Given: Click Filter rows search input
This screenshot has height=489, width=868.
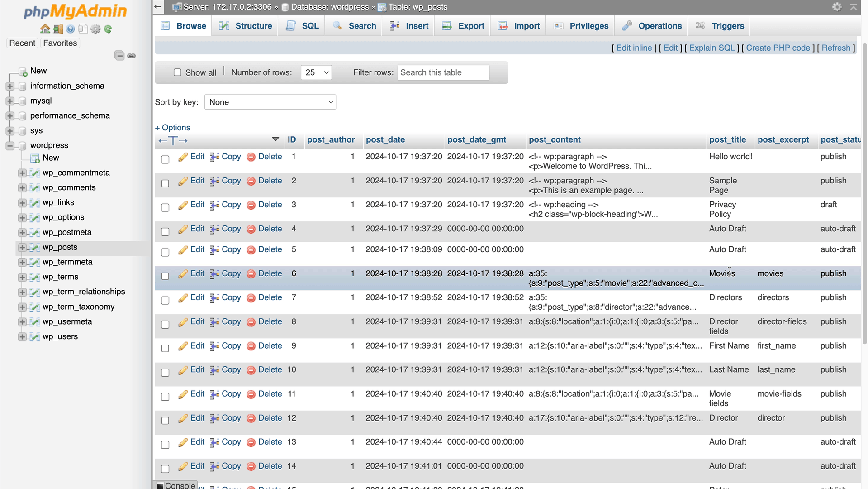Looking at the screenshot, I should [x=443, y=72].
